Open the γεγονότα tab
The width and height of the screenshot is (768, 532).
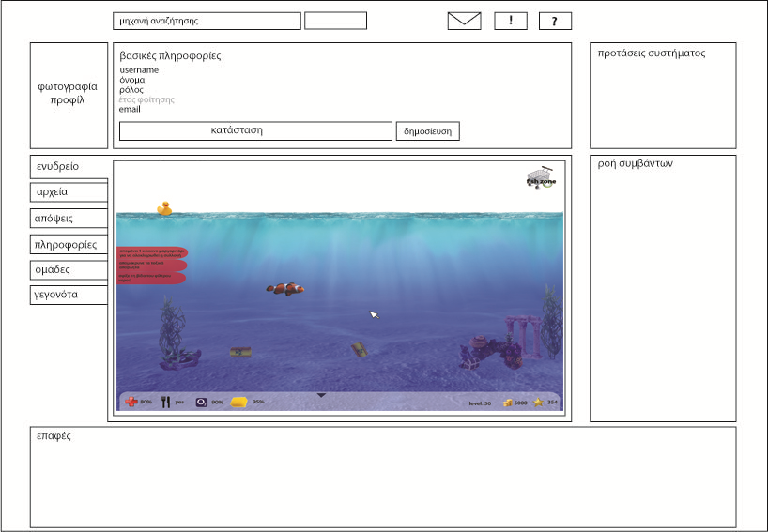click(69, 295)
